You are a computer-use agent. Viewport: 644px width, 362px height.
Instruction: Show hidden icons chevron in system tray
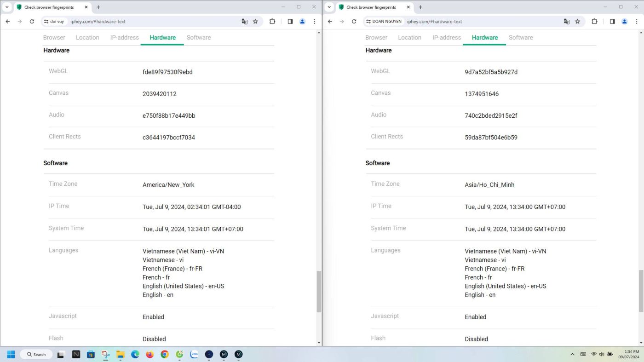pos(572,354)
